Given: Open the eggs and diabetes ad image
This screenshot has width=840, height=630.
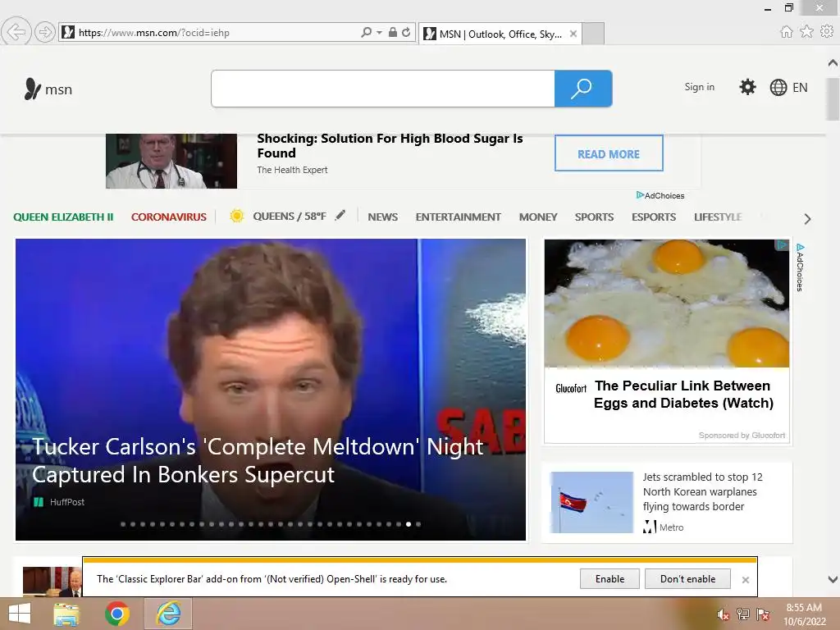Looking at the screenshot, I should coord(666,304).
